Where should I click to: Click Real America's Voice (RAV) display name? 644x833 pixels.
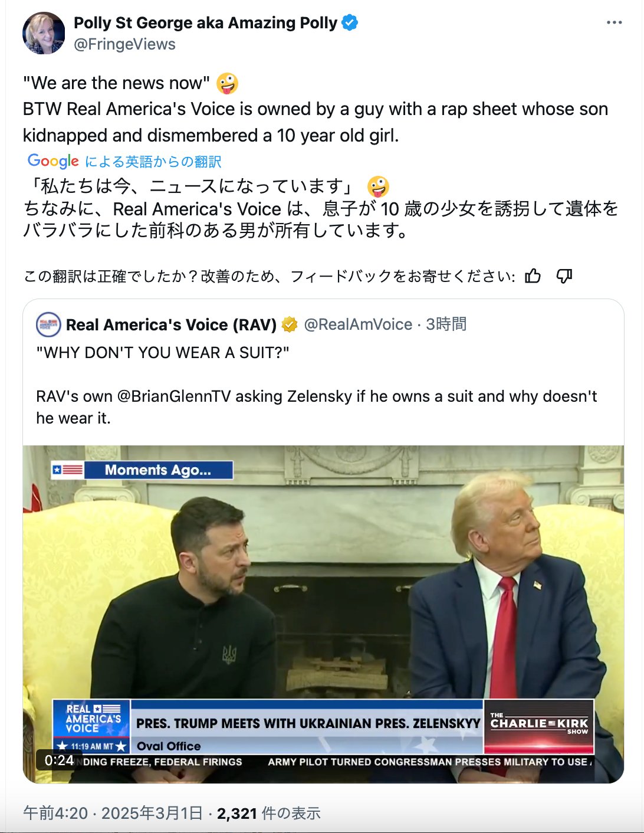171,324
